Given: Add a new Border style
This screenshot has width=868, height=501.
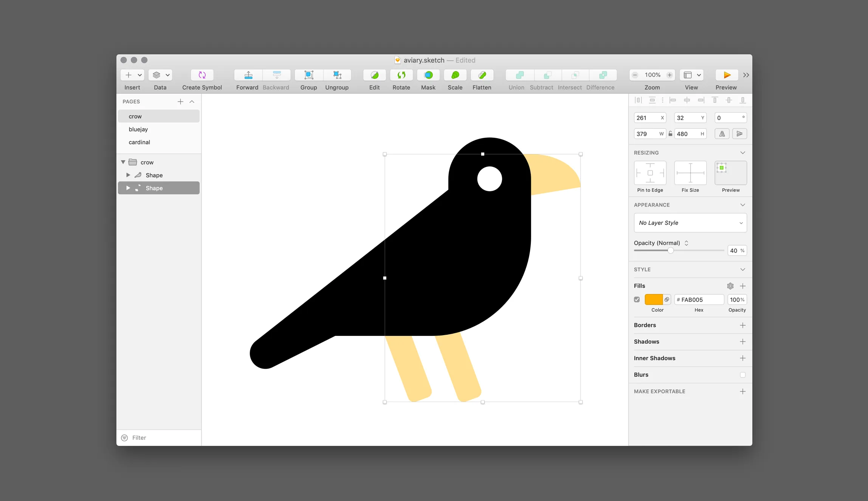Looking at the screenshot, I should click(x=742, y=325).
